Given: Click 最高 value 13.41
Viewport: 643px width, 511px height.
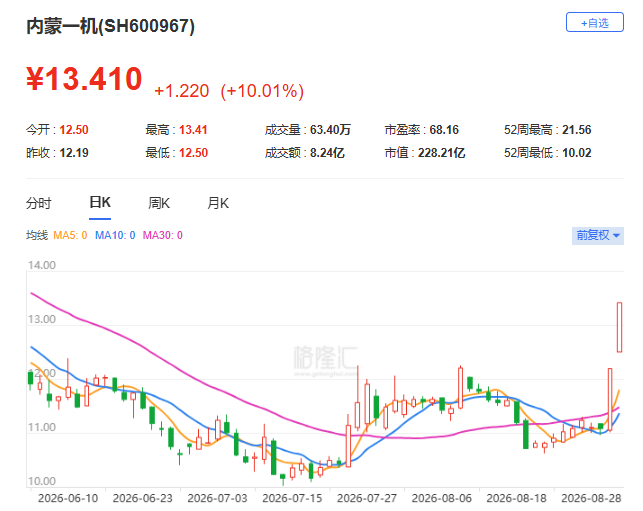Looking at the screenshot, I should click(193, 130).
